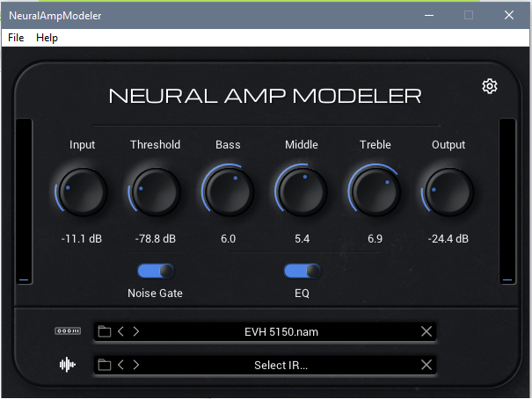Screen dimensions: 532x399
Task: Toggle the EQ switch
Action: [x=302, y=272]
